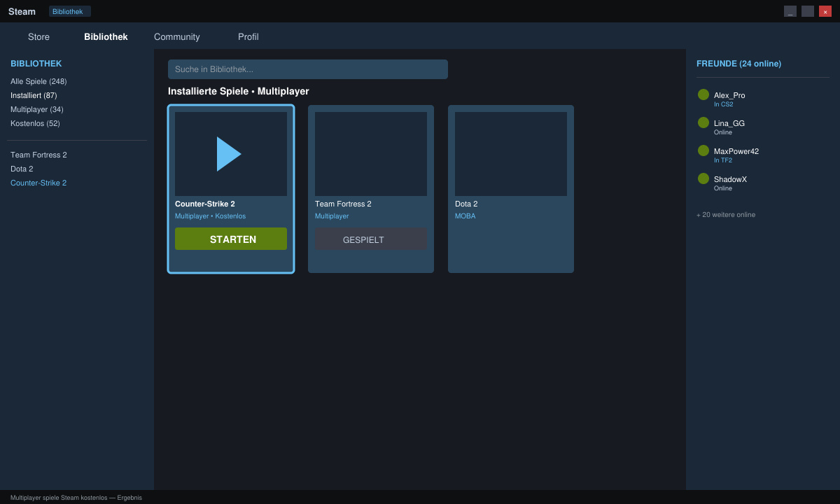
Task: Select Alle Spiele (248) filter
Action: click(x=38, y=81)
